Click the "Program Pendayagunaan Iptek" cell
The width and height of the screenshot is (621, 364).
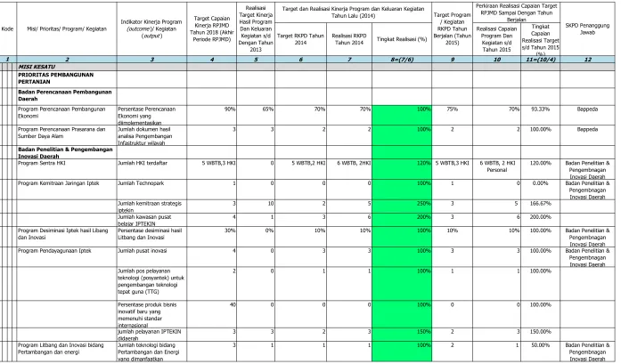[x=67, y=257]
